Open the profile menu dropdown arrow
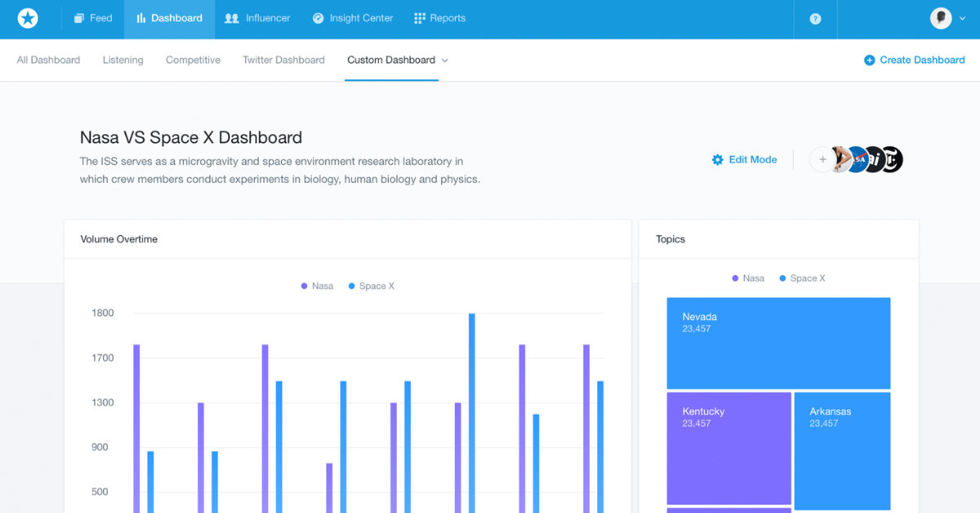The width and height of the screenshot is (980, 513). [x=963, y=19]
